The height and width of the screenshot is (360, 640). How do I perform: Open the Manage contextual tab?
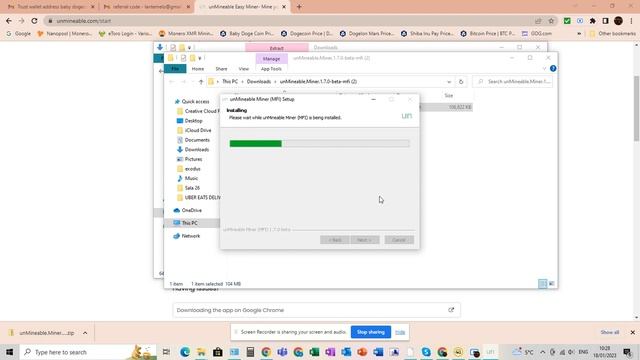(271, 59)
